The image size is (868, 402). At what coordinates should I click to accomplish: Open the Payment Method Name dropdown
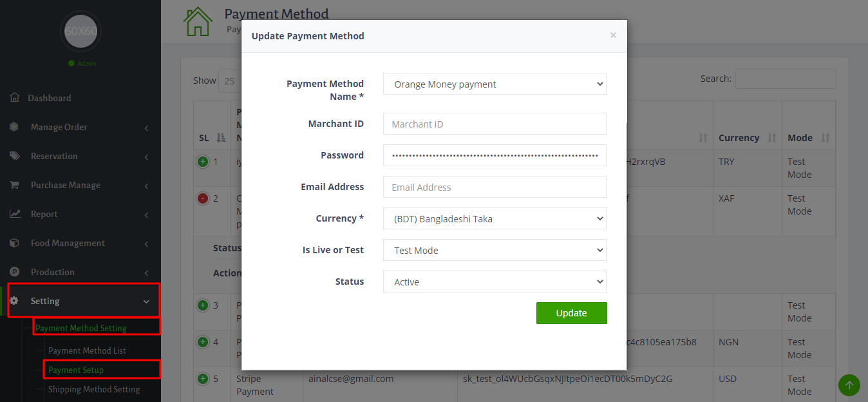coord(494,84)
